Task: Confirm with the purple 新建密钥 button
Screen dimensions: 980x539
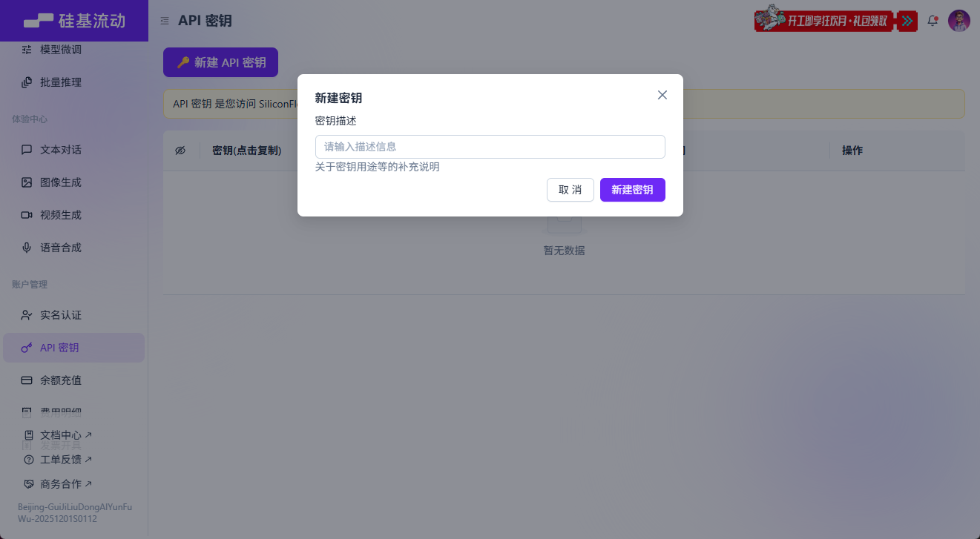Action: pyautogui.click(x=632, y=190)
